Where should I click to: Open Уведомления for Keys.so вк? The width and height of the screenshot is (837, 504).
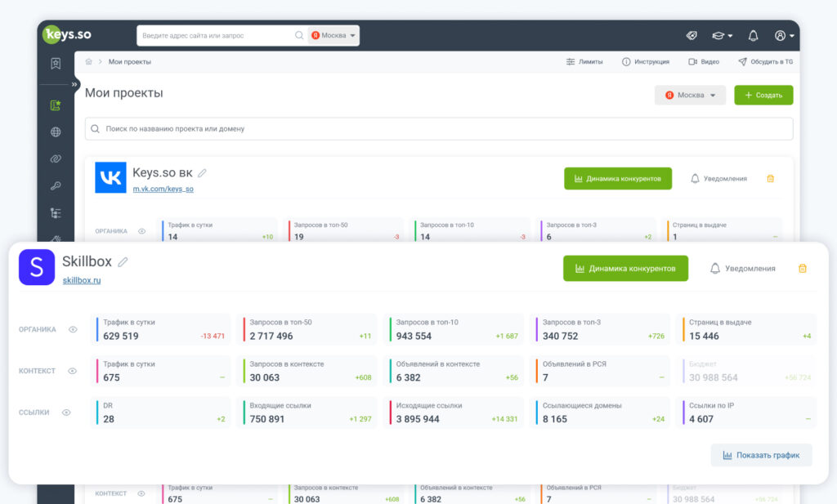click(x=718, y=179)
